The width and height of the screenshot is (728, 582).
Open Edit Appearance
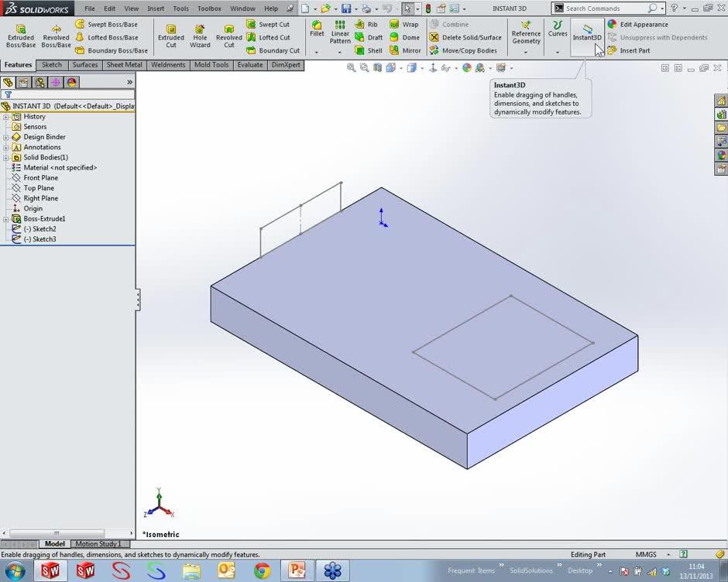point(637,24)
